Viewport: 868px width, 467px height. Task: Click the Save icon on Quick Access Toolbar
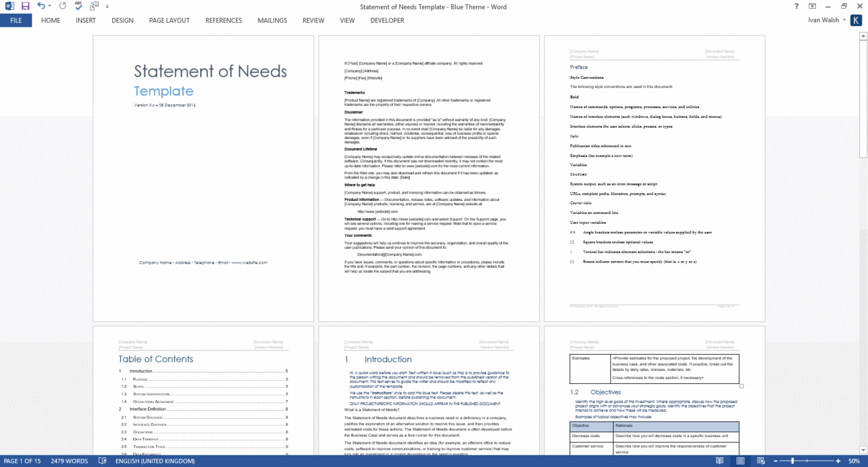pos(25,6)
